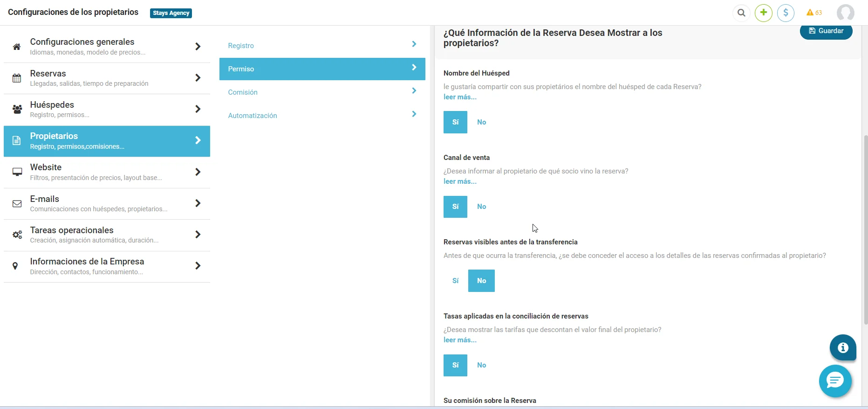Expand the E-mails chevron arrow
Image resolution: width=868 pixels, height=409 pixels.
[198, 203]
